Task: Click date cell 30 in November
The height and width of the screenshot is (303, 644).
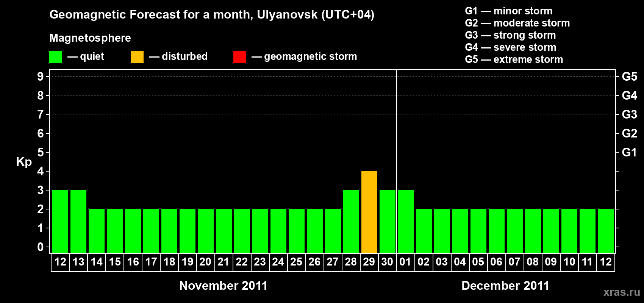Action: [x=388, y=262]
